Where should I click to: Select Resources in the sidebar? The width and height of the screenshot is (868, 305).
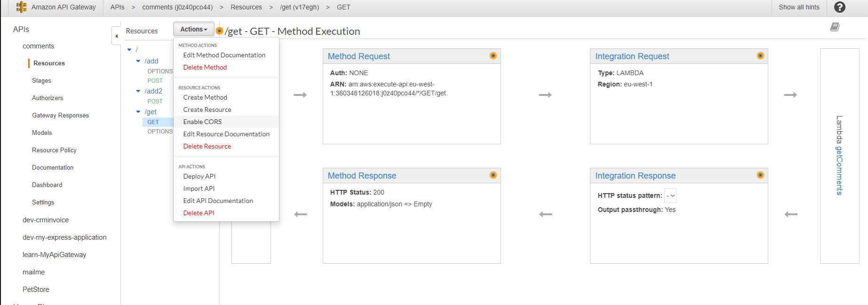[x=49, y=63]
